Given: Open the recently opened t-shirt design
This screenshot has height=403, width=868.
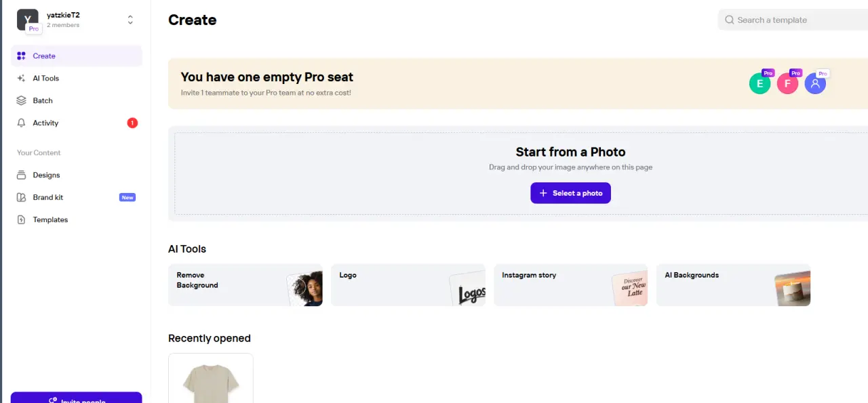Looking at the screenshot, I should (211, 378).
